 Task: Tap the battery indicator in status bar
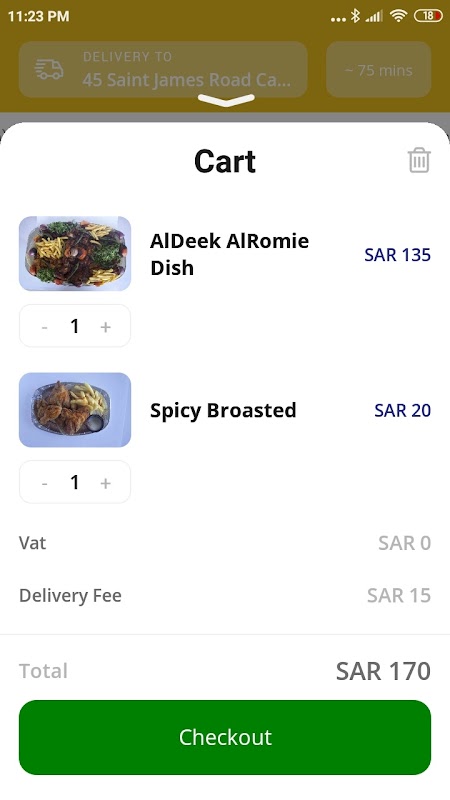tap(428, 16)
